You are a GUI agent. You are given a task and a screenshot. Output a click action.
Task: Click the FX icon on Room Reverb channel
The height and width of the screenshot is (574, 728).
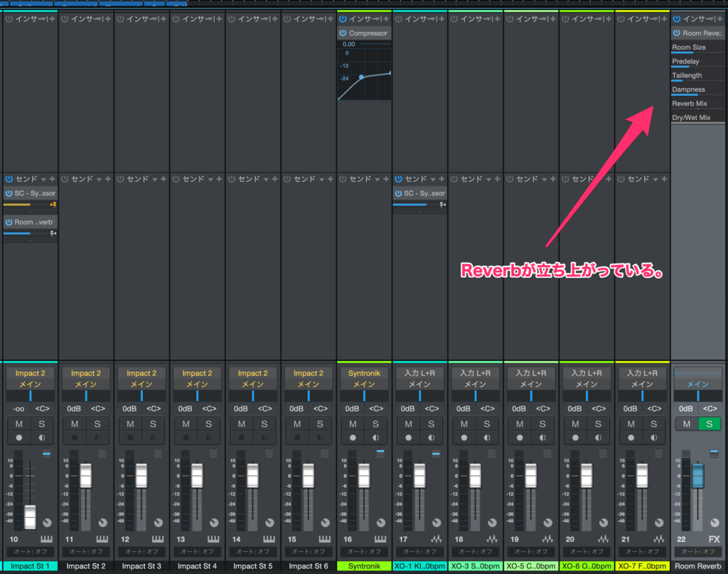click(714, 540)
